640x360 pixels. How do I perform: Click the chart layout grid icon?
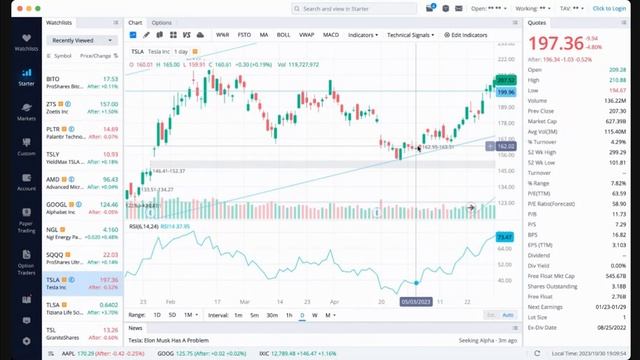pyautogui.click(x=173, y=35)
